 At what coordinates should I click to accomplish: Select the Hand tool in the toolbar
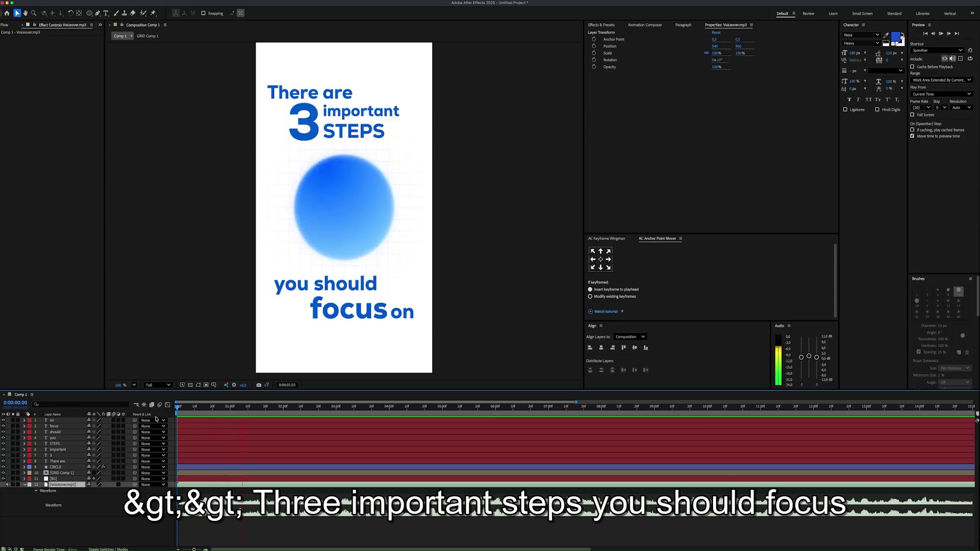26,13
